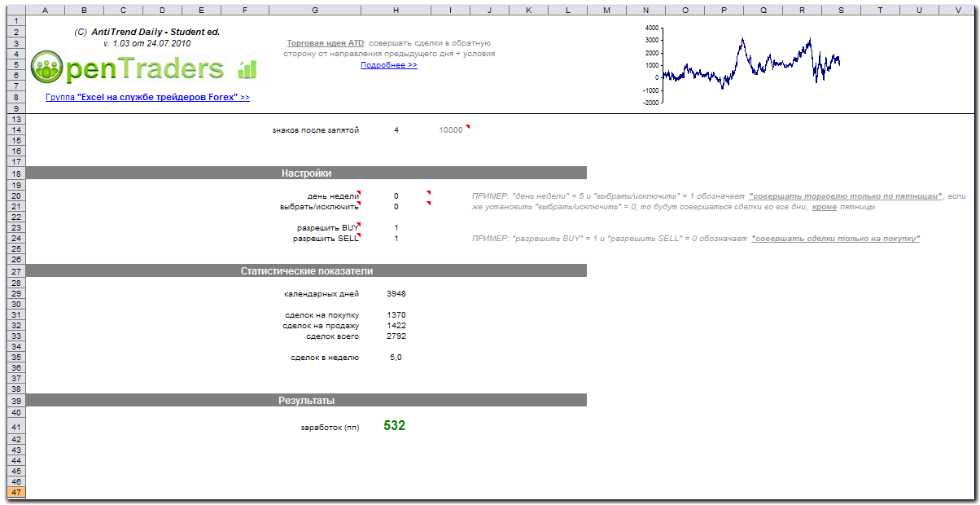Viewport: 980px width, 505px height.
Task: Select the buy trades value 1370
Action: point(396,314)
